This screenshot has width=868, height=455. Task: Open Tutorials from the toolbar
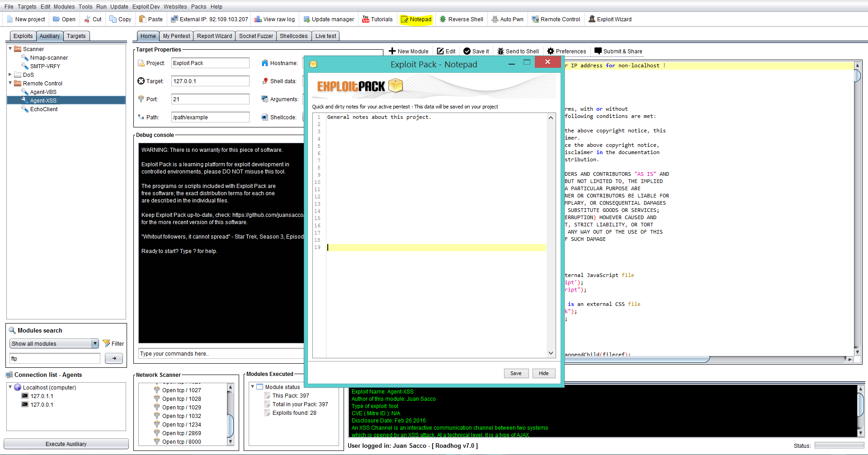coord(377,19)
